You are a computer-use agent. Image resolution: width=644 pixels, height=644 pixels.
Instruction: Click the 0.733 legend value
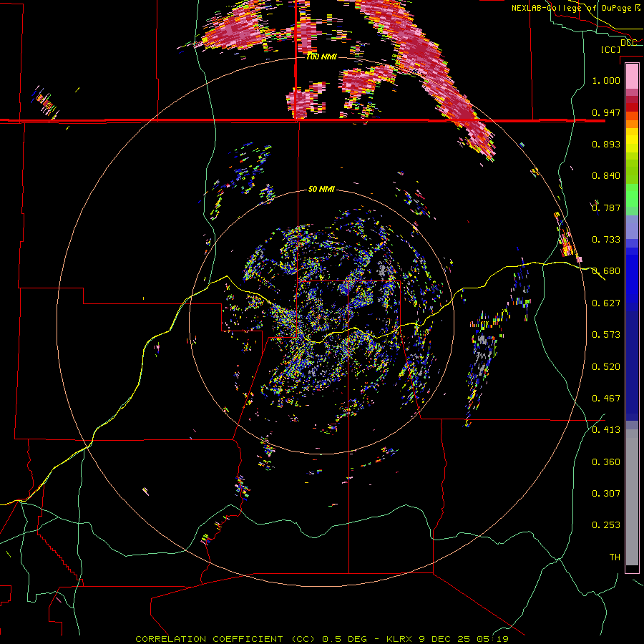click(x=606, y=240)
